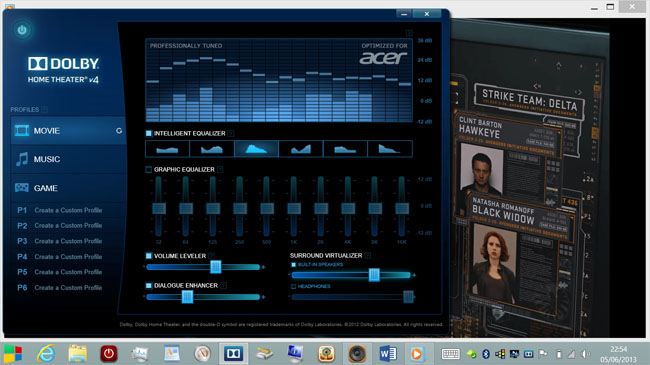Switch to the Music profile
This screenshot has width=650, height=365.
69,159
